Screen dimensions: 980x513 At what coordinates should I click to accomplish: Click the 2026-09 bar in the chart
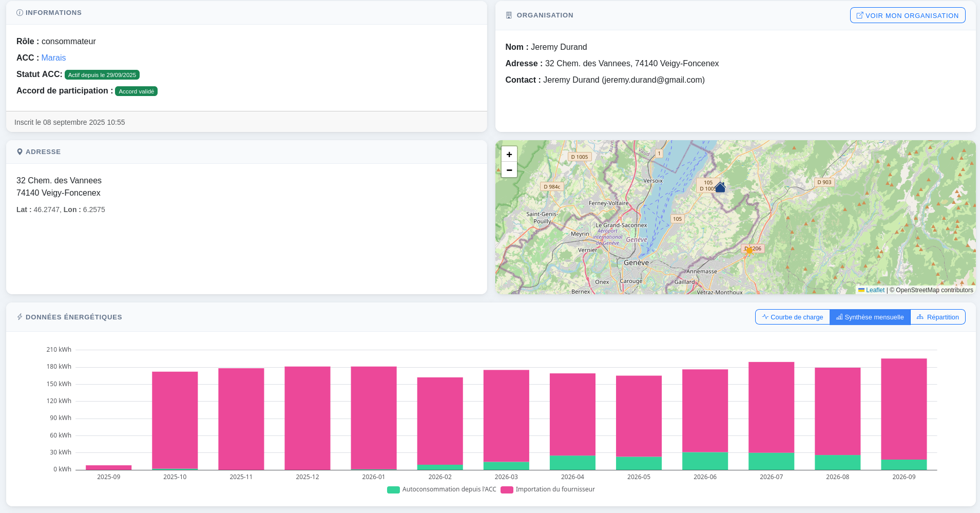tap(904, 414)
